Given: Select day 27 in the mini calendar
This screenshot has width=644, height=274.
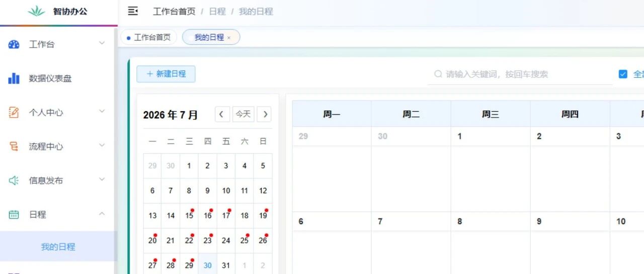Looking at the screenshot, I should 152,264.
